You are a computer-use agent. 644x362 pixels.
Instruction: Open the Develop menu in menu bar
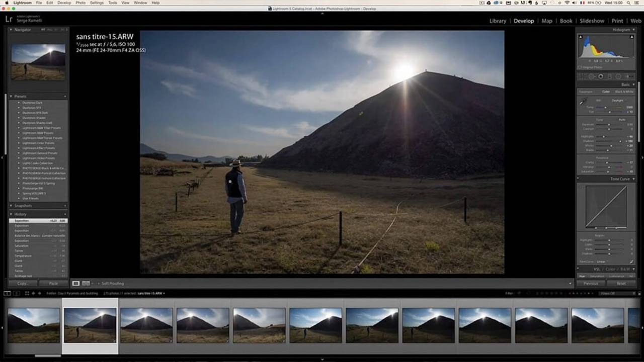[64, 3]
